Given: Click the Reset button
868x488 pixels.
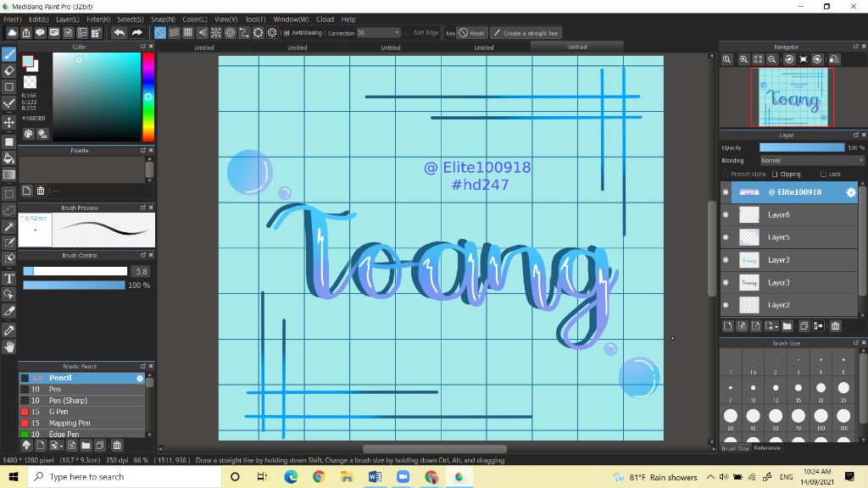Looking at the screenshot, I should point(471,33).
